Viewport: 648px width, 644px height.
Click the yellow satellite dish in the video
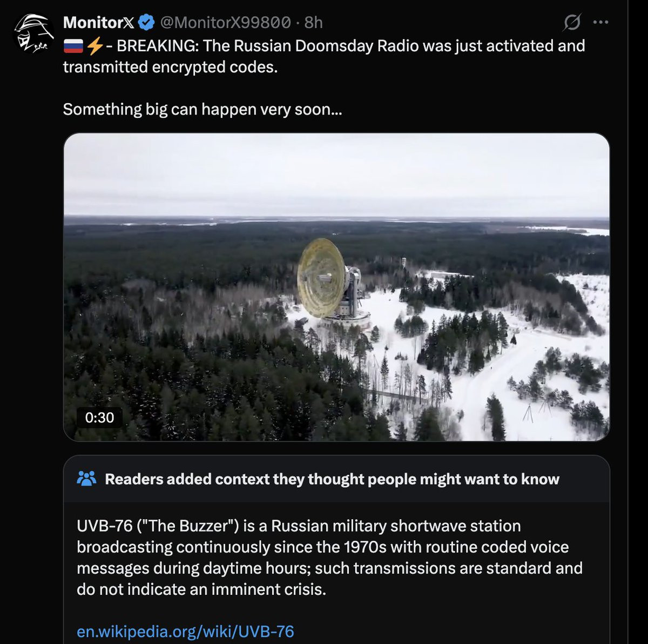(323, 277)
